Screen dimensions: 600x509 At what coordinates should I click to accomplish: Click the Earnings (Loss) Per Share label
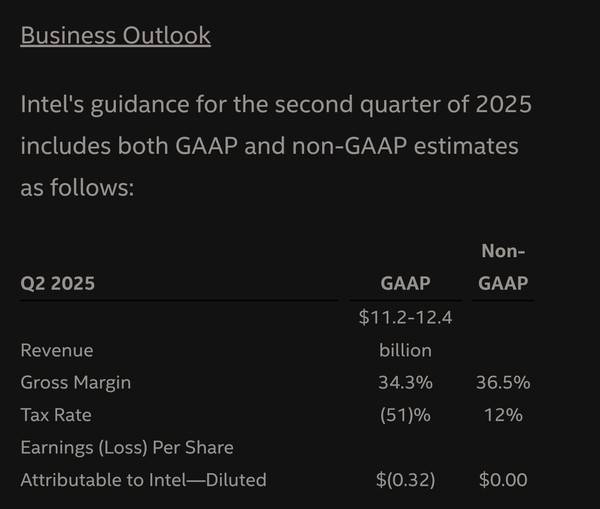click(127, 448)
